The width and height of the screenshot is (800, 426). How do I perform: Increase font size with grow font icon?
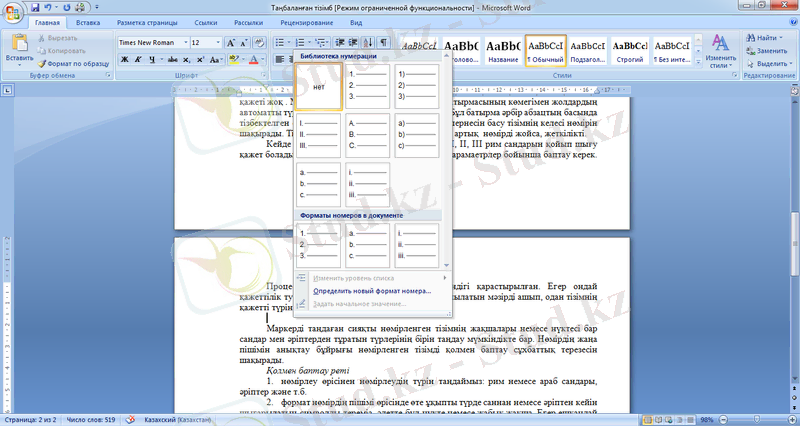point(231,43)
